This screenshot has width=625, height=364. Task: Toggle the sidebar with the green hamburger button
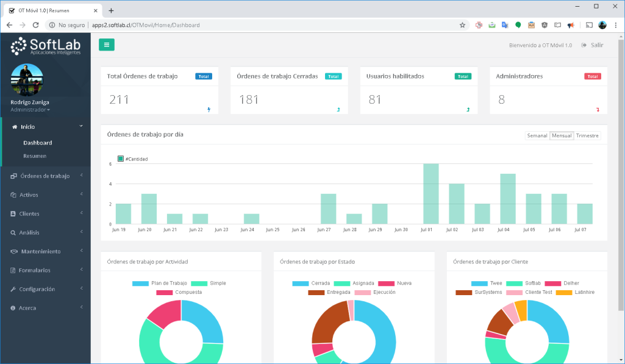[107, 45]
